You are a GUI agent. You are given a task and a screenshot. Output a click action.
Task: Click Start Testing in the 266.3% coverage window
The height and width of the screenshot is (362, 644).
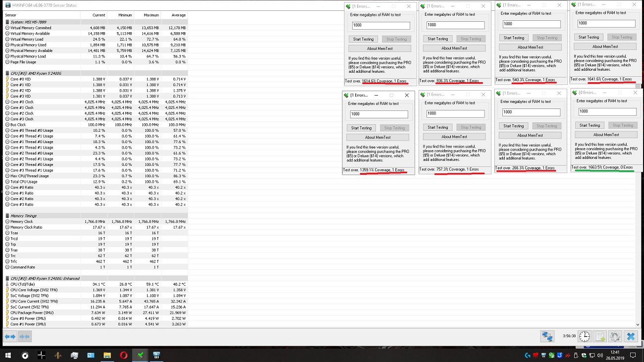(x=514, y=126)
